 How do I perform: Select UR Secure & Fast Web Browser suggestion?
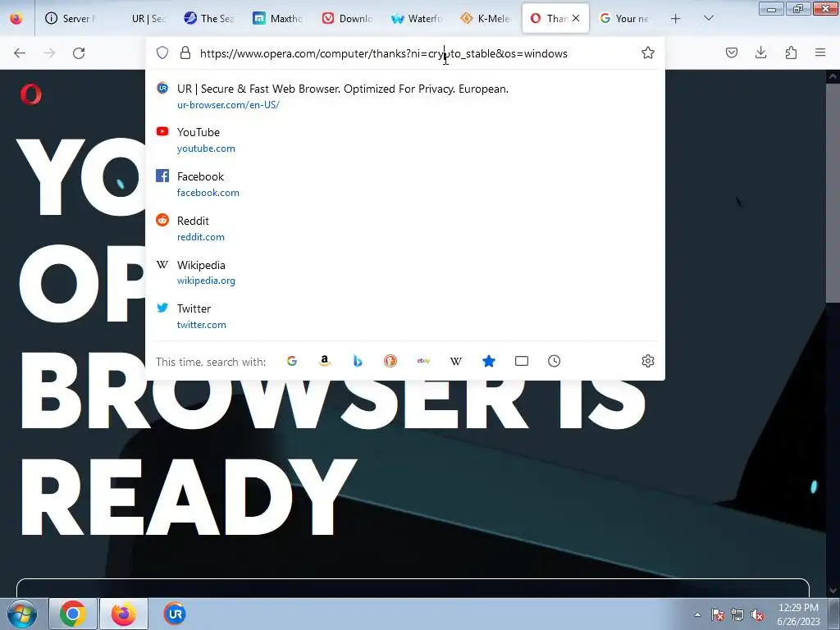405,96
